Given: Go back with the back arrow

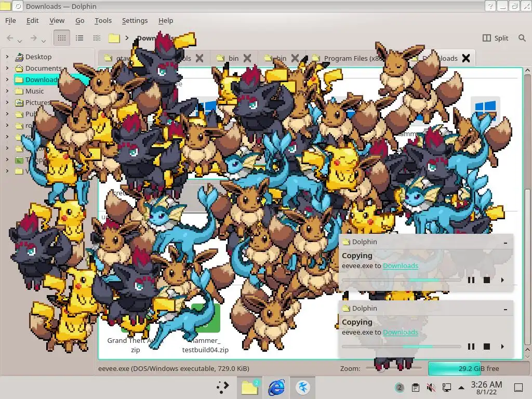Looking at the screenshot, I should pos(10,37).
